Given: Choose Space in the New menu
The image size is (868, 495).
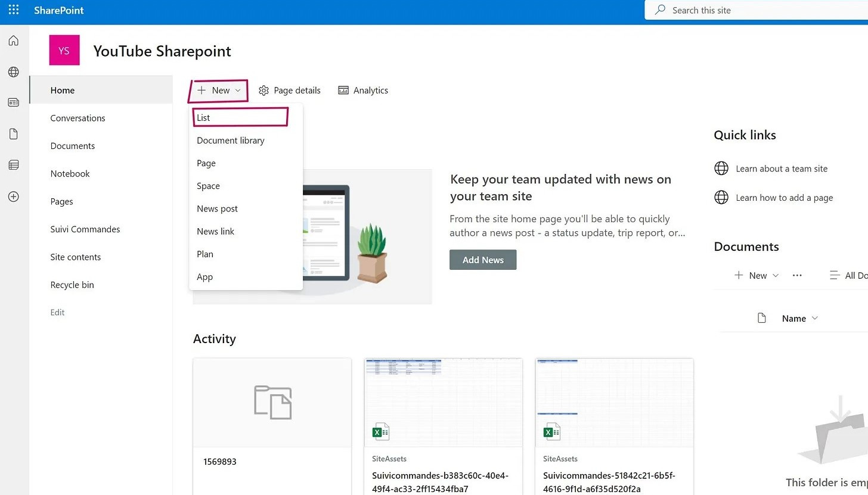Looking at the screenshot, I should 246,186.
